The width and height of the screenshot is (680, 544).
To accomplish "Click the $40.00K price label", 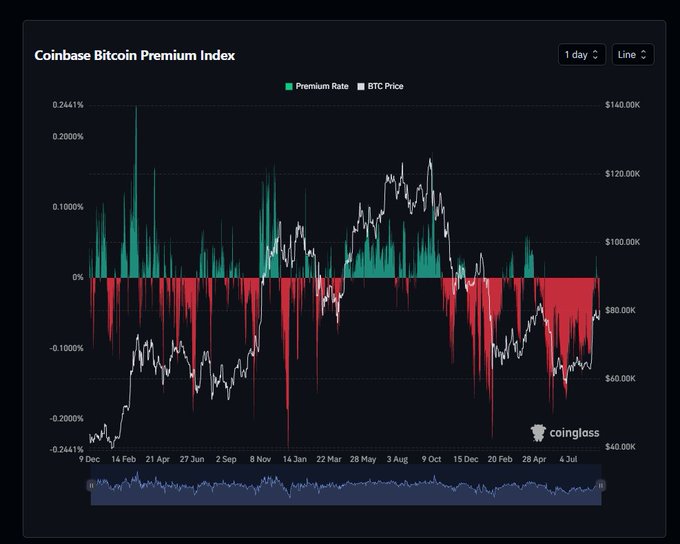I will click(x=620, y=447).
